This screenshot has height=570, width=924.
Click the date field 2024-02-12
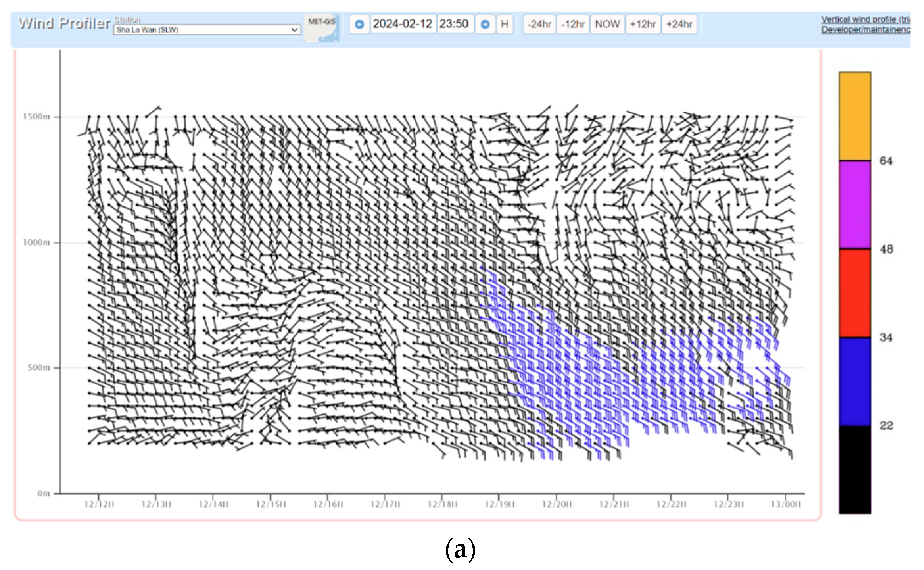403,24
